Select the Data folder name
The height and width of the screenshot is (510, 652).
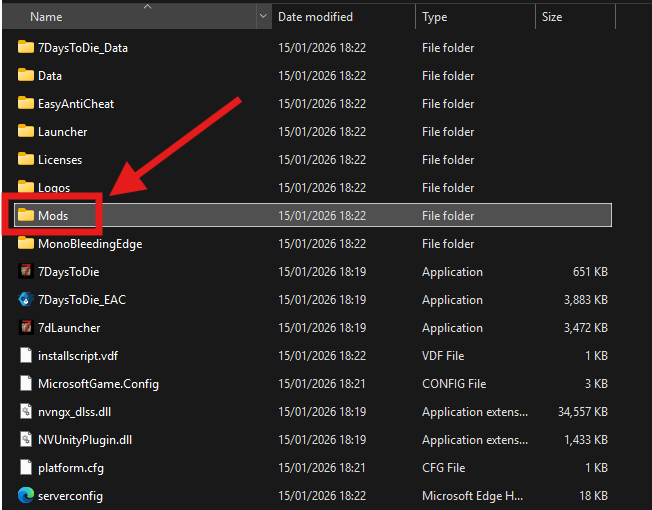(50, 76)
